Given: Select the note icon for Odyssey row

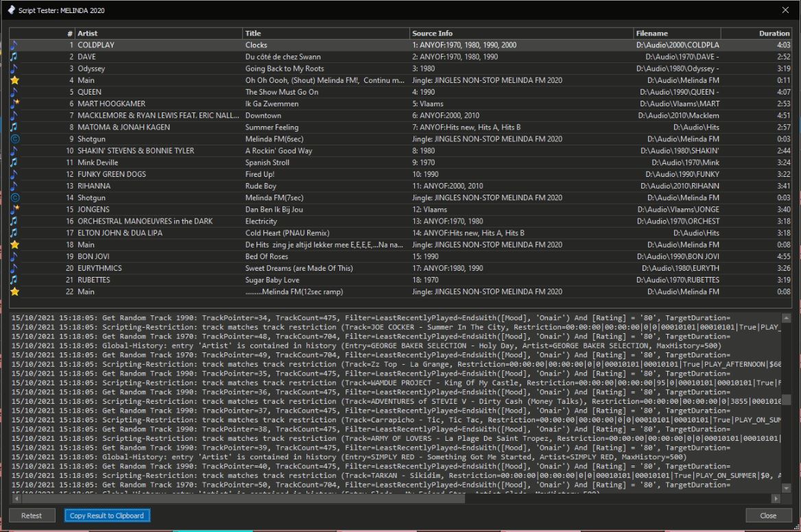Looking at the screenshot, I should [x=14, y=69].
